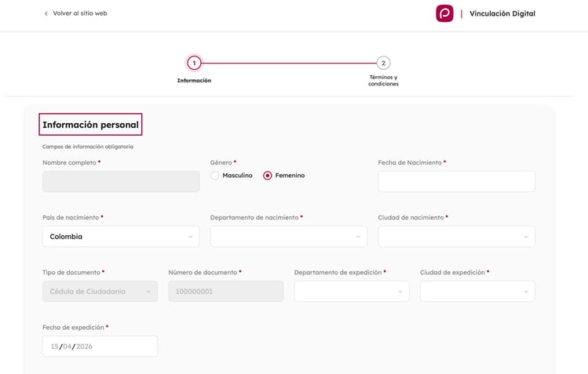This screenshot has width=588, height=374.
Task: Select the Información step label
Action: (x=194, y=81)
